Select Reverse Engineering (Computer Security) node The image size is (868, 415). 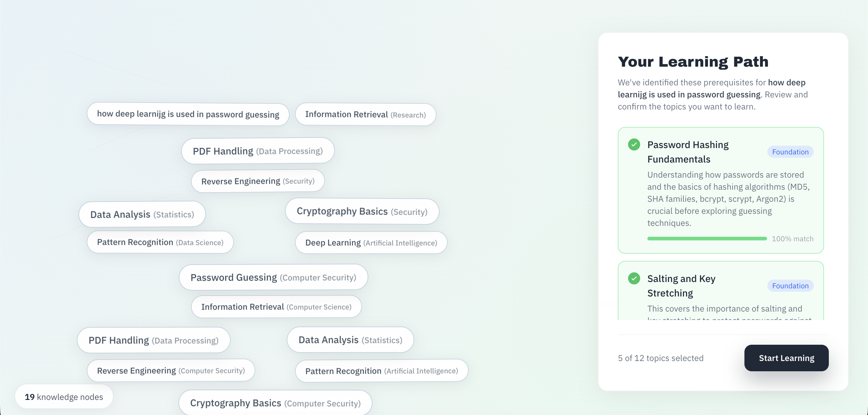(x=171, y=370)
